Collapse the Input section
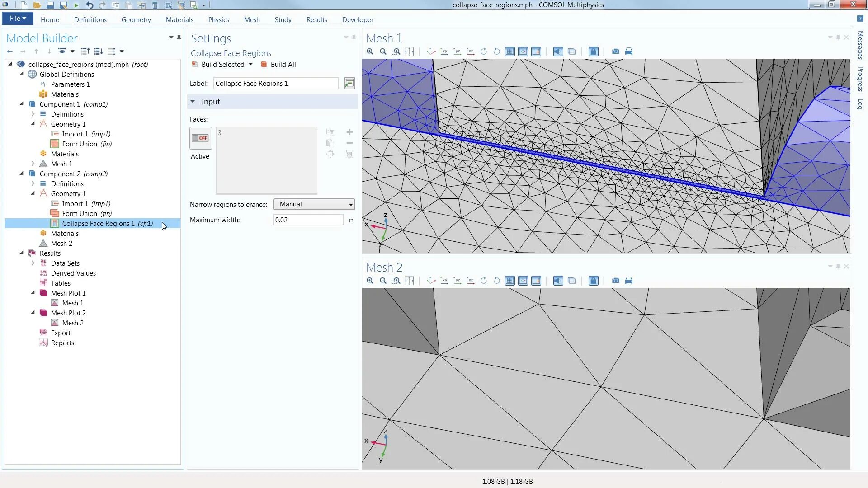 (x=193, y=102)
